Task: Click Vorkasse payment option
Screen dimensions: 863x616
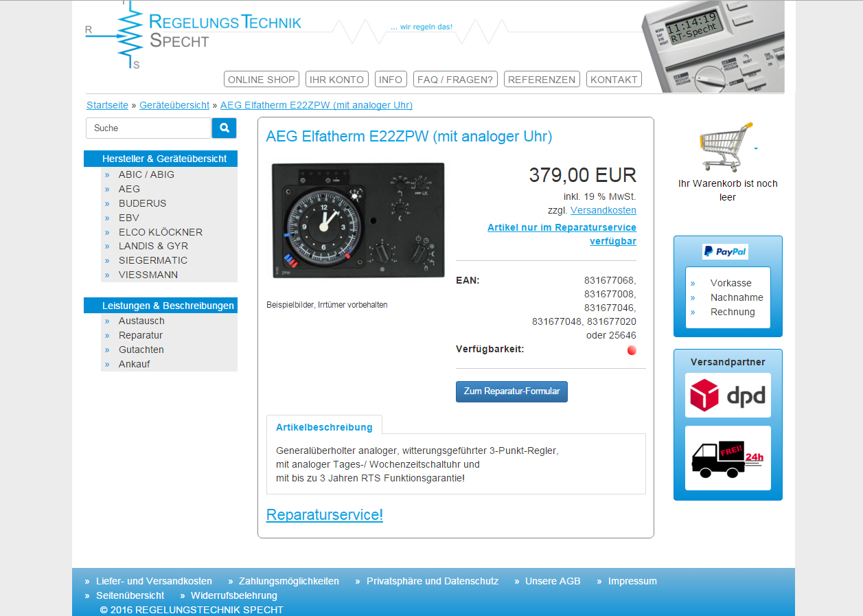Action: pyautogui.click(x=731, y=283)
